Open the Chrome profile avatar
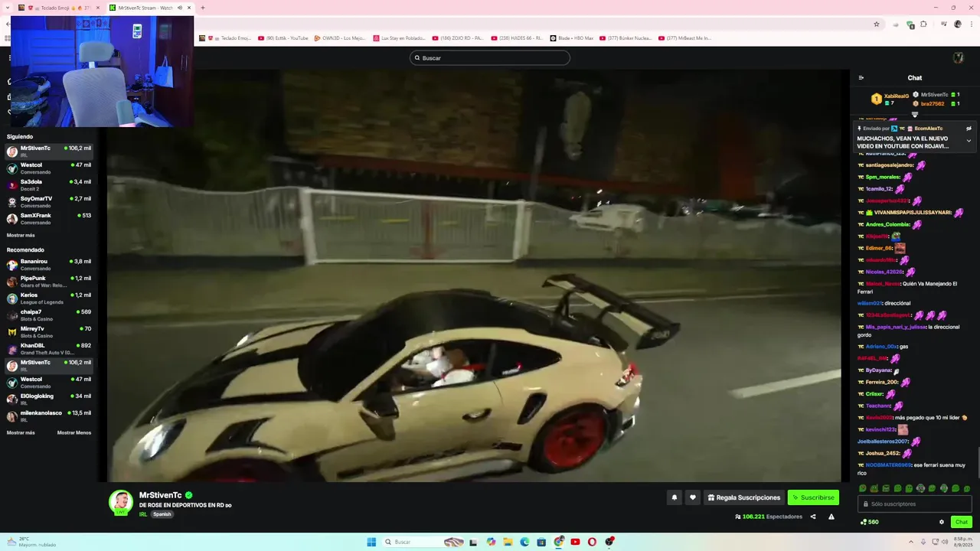Screen dimensions: 980x551 coord(957,24)
